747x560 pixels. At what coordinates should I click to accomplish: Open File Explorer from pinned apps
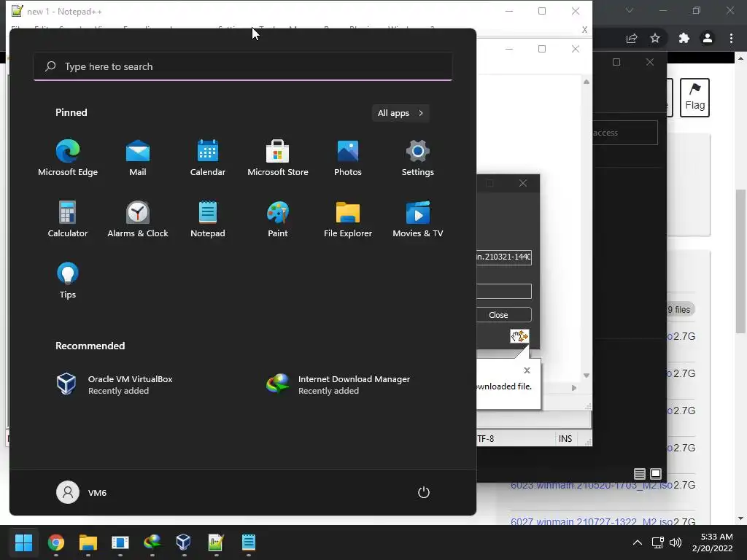[x=348, y=219]
